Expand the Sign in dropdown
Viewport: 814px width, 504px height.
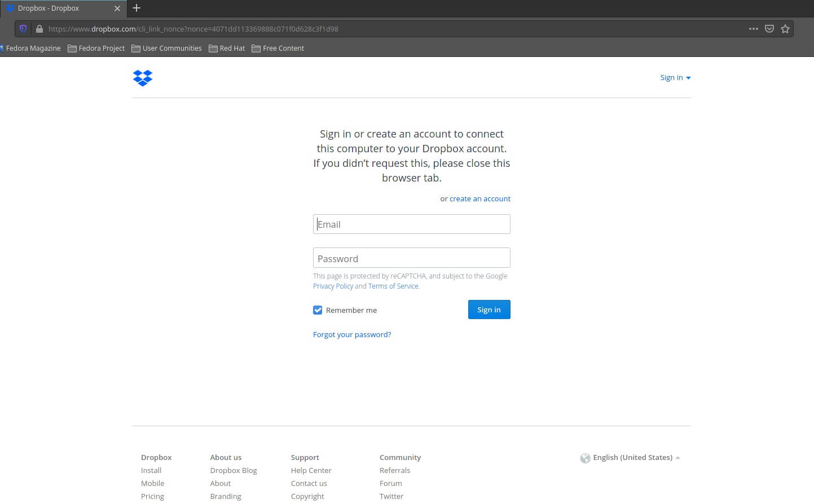(675, 78)
